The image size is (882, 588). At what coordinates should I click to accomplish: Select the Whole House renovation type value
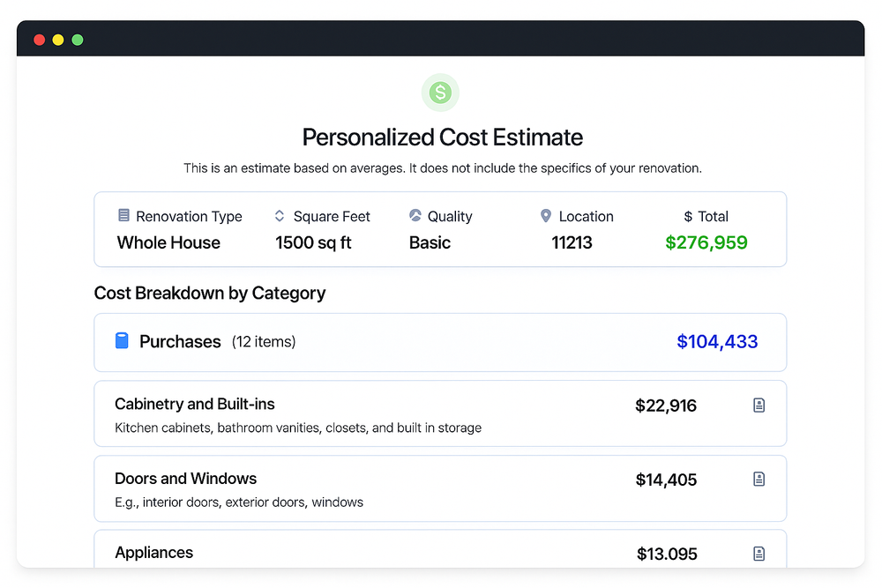point(168,242)
